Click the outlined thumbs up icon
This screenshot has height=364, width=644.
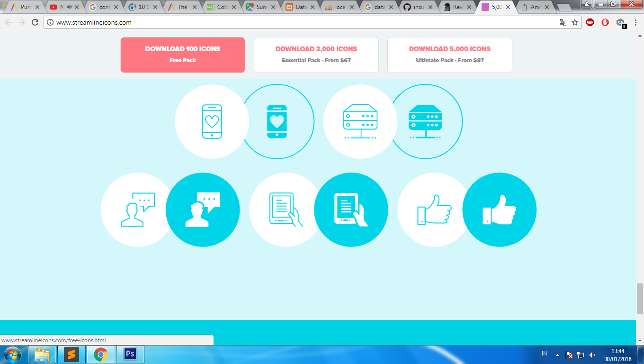click(434, 209)
